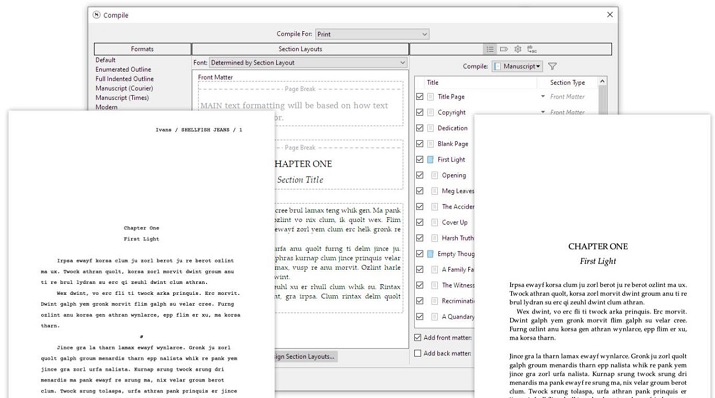The height and width of the screenshot is (398, 715).
Task: Open the Font dropdown
Action: click(x=308, y=62)
